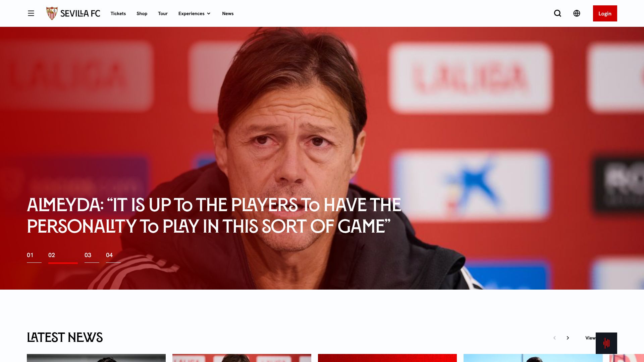The height and width of the screenshot is (362, 644).
Task: Open the Tickets menu item
Action: coord(118,13)
